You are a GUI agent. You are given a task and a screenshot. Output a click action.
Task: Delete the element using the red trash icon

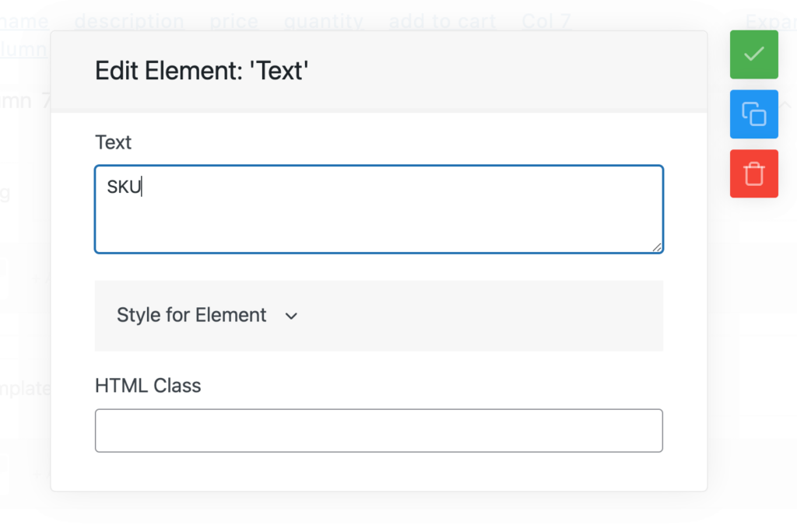[753, 173]
